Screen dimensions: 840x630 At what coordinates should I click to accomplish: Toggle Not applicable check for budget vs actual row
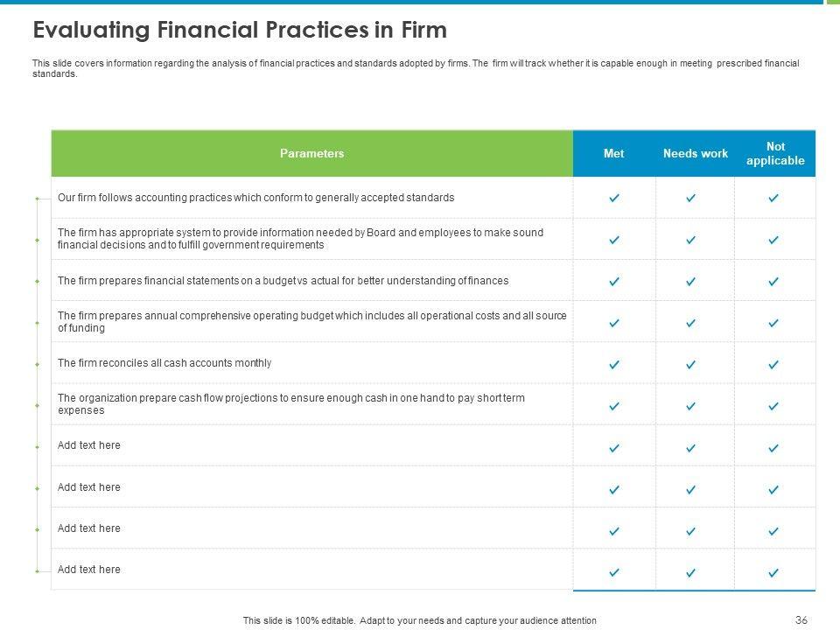pyautogui.click(x=773, y=282)
